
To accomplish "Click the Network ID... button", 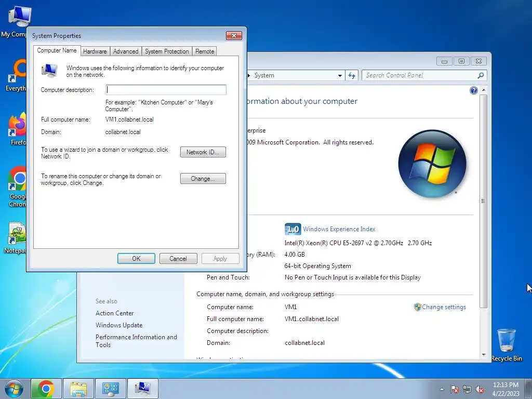I will pos(203,152).
